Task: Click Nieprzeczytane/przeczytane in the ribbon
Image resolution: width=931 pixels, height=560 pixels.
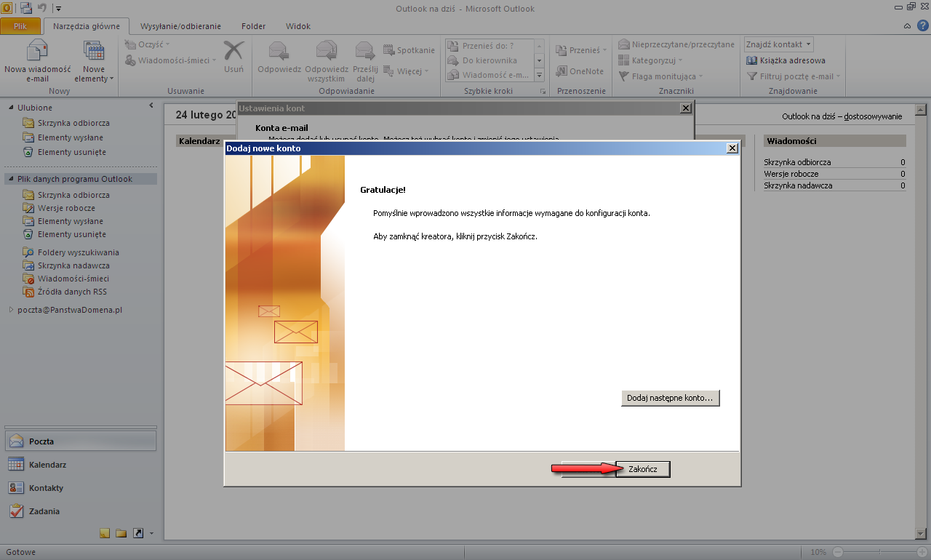Action: coord(676,44)
